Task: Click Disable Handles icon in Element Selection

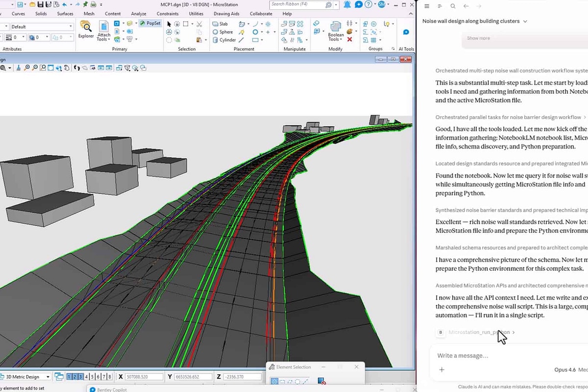Action: click(x=321, y=381)
